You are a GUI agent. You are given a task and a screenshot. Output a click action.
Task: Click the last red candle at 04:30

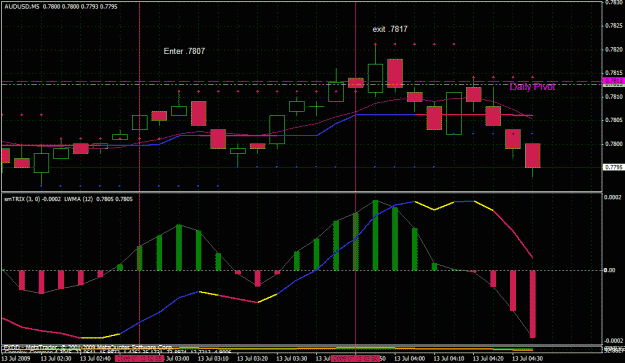click(533, 155)
